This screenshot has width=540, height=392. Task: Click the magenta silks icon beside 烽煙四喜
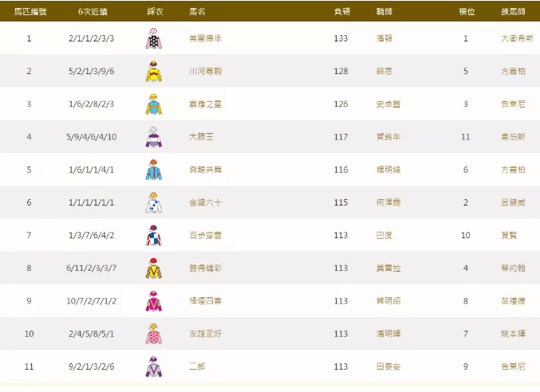click(x=153, y=300)
